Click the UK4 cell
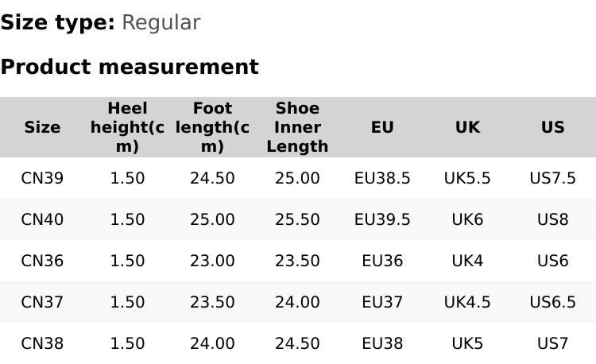The height and width of the screenshot is (364, 596). coord(467,261)
